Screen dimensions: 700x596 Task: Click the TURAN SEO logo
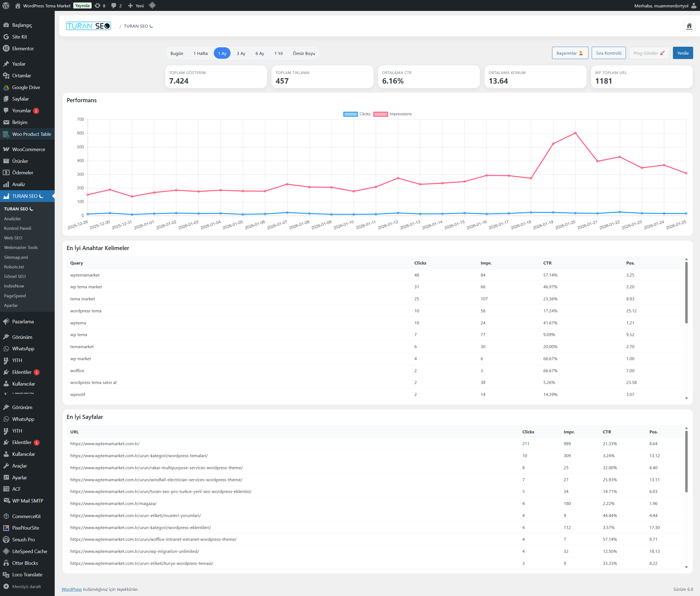point(88,26)
